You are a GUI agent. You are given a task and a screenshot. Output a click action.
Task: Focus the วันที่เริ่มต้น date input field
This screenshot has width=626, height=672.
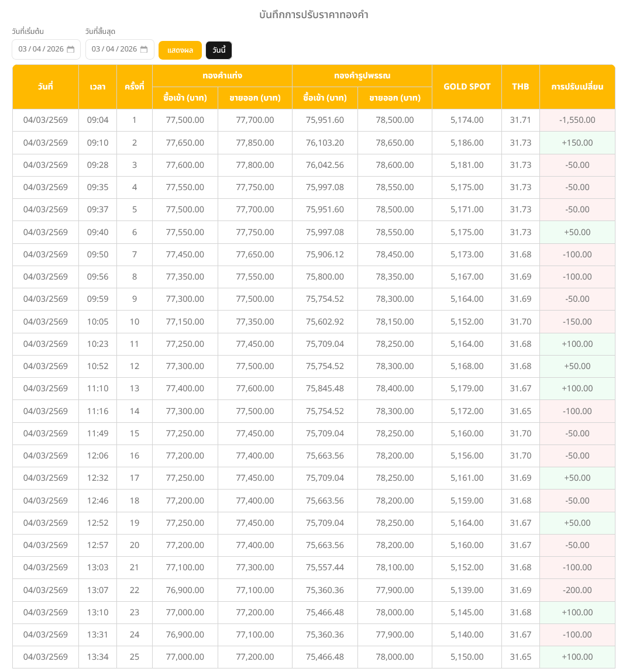tap(41, 50)
